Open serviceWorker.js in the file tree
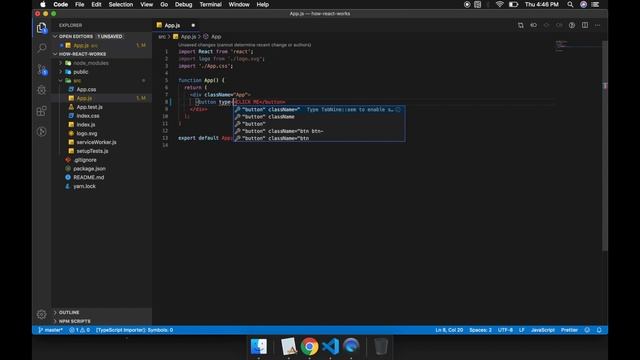 pos(96,142)
